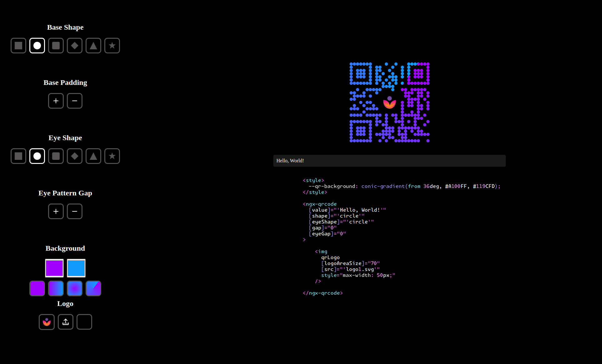
Task: Select the circle Eye Shape option
Action: (x=37, y=156)
